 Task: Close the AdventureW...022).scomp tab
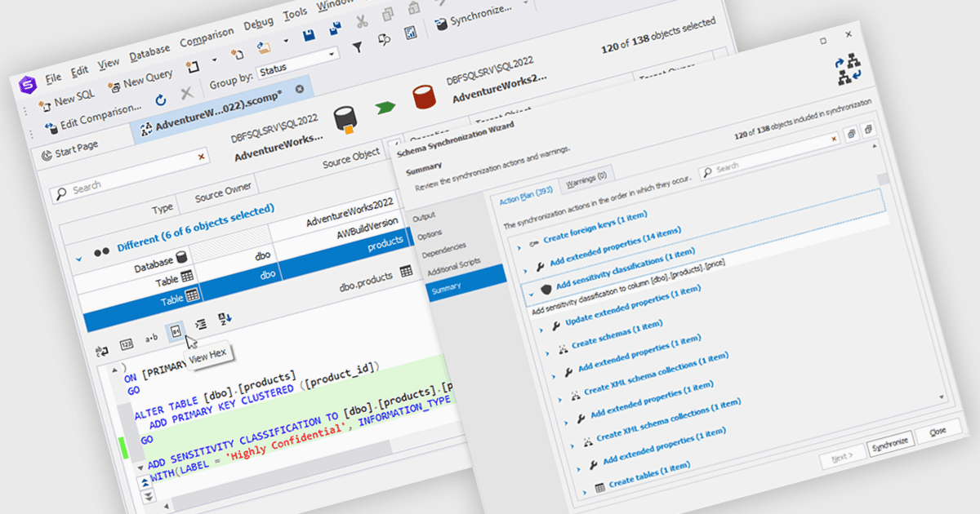click(300, 88)
